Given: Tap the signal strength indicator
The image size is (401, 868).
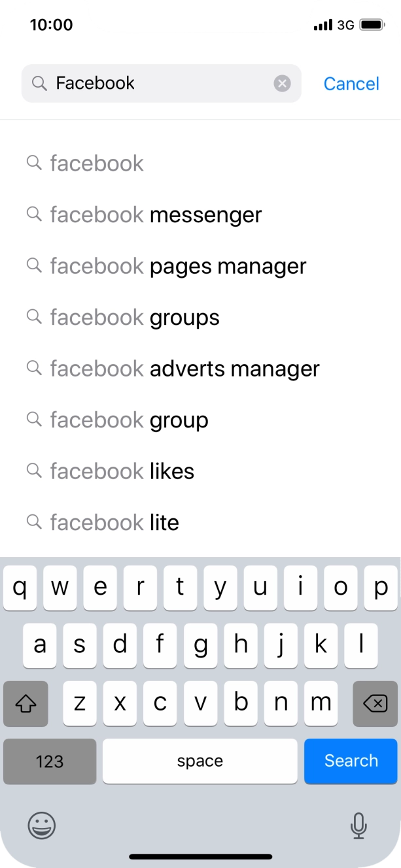Looking at the screenshot, I should pyautogui.click(x=322, y=25).
